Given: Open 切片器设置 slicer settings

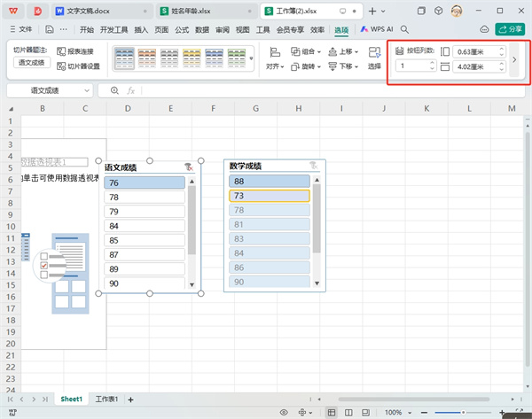Looking at the screenshot, I should point(78,66).
